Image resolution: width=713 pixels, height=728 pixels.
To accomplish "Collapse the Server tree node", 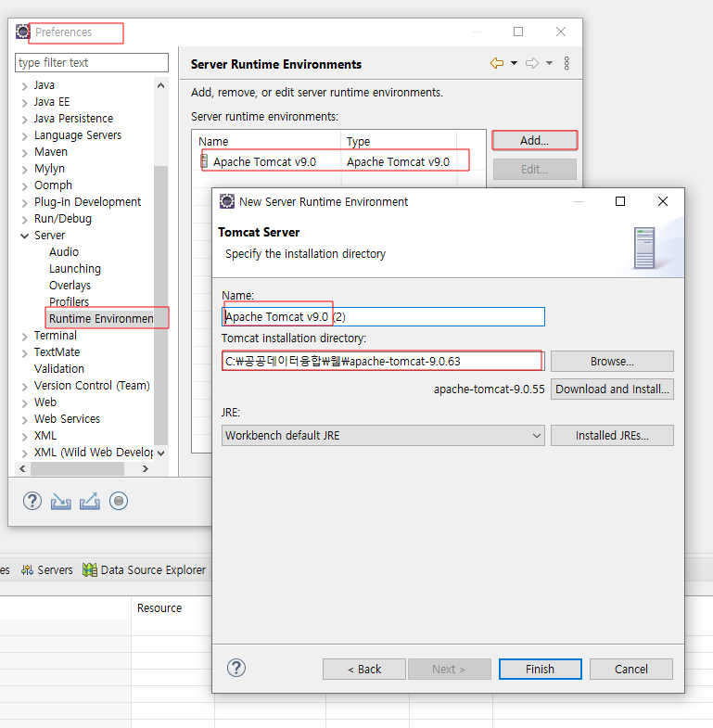I will point(25,236).
